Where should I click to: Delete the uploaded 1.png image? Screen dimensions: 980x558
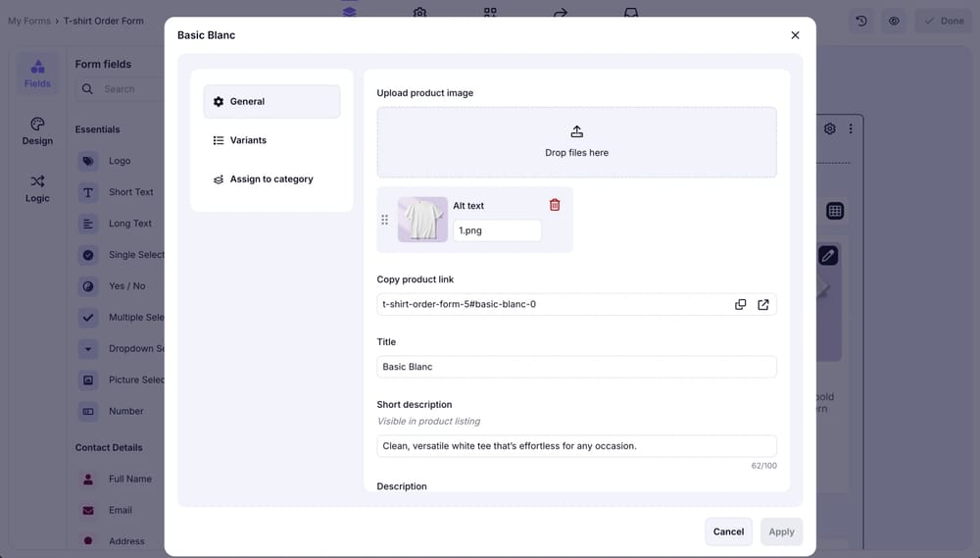(x=555, y=205)
